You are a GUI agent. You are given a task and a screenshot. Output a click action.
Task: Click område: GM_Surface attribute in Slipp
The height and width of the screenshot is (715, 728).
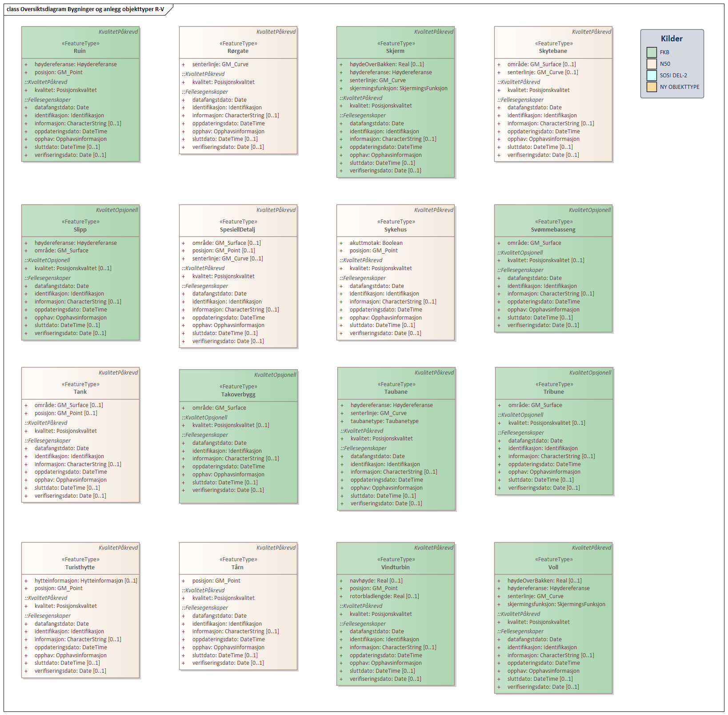tap(61, 251)
